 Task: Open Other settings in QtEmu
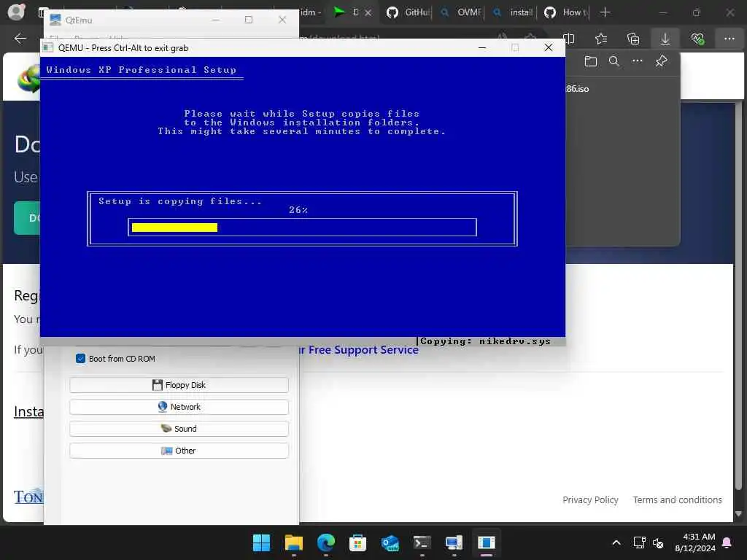click(x=179, y=451)
